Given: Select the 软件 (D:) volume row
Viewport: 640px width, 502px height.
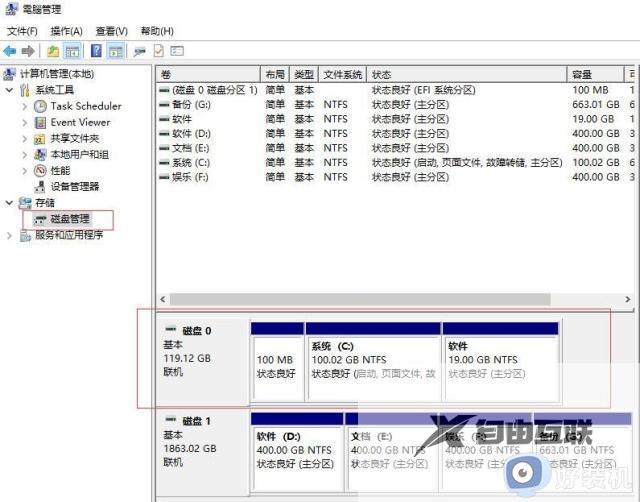Looking at the screenshot, I should (x=395, y=134).
